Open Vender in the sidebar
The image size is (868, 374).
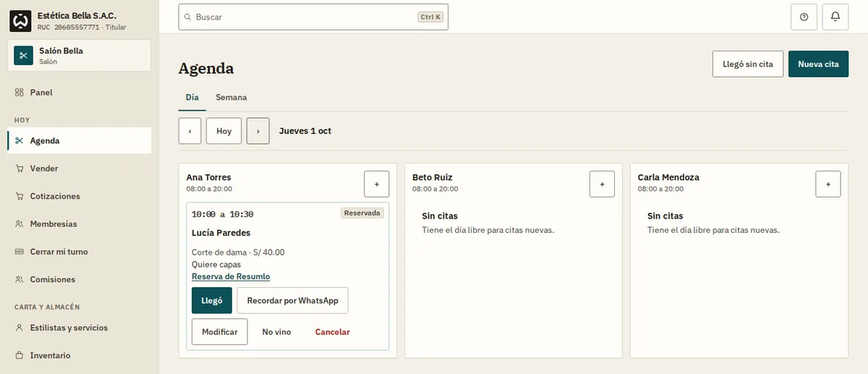coord(80,169)
